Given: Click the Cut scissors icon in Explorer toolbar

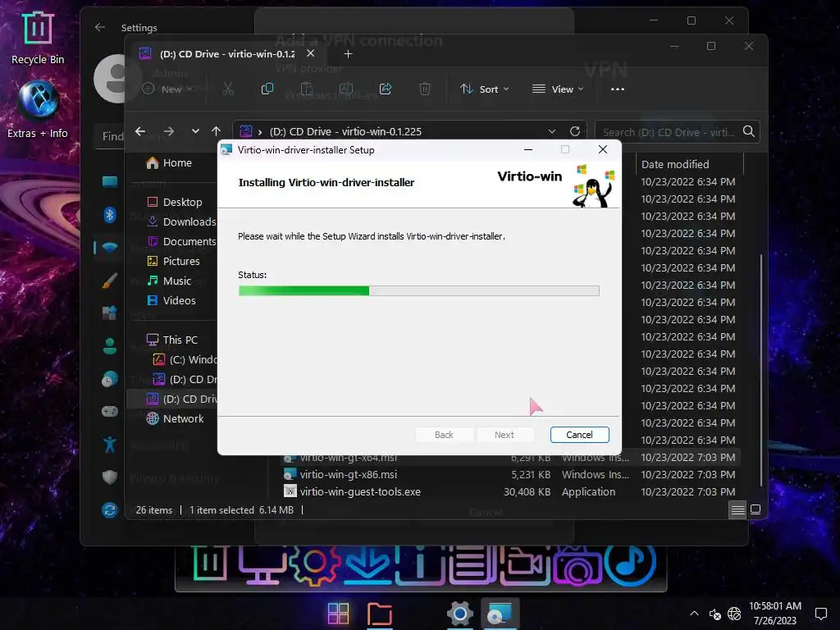Looking at the screenshot, I should [x=228, y=89].
